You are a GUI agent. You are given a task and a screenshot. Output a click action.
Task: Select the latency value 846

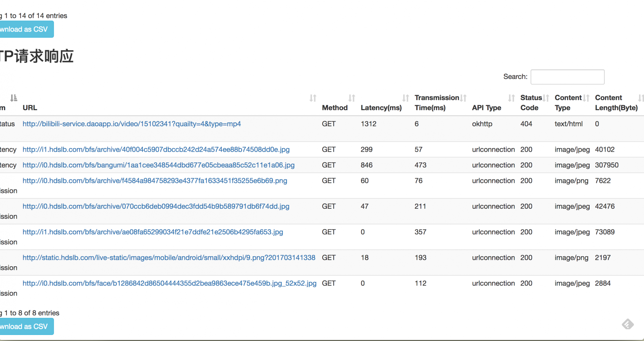pos(367,165)
